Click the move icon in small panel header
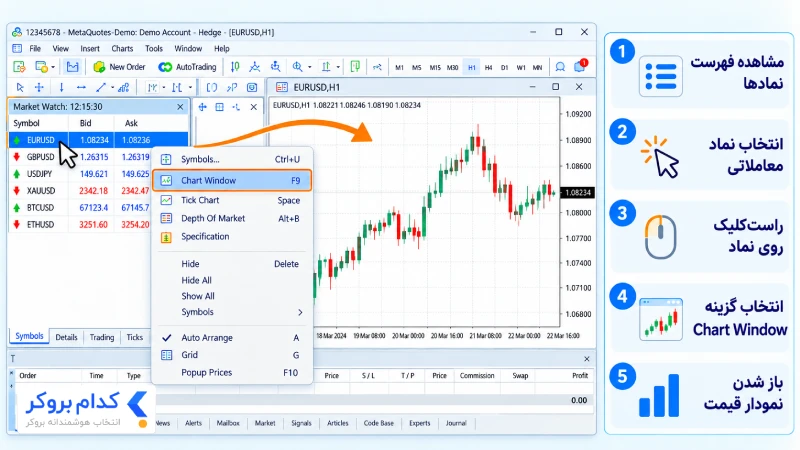 pyautogui.click(x=203, y=107)
